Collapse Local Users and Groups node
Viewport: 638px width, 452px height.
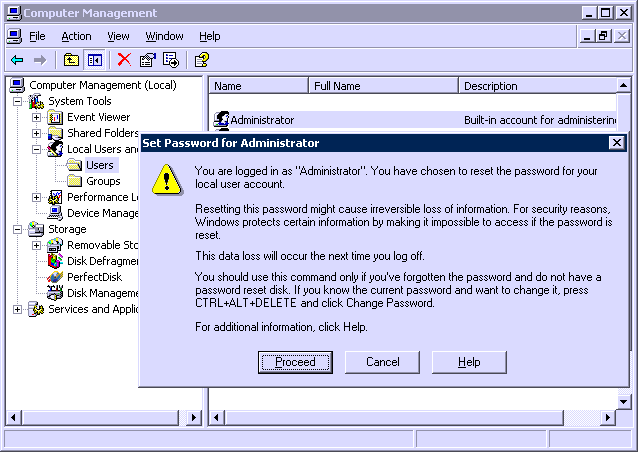point(36,149)
